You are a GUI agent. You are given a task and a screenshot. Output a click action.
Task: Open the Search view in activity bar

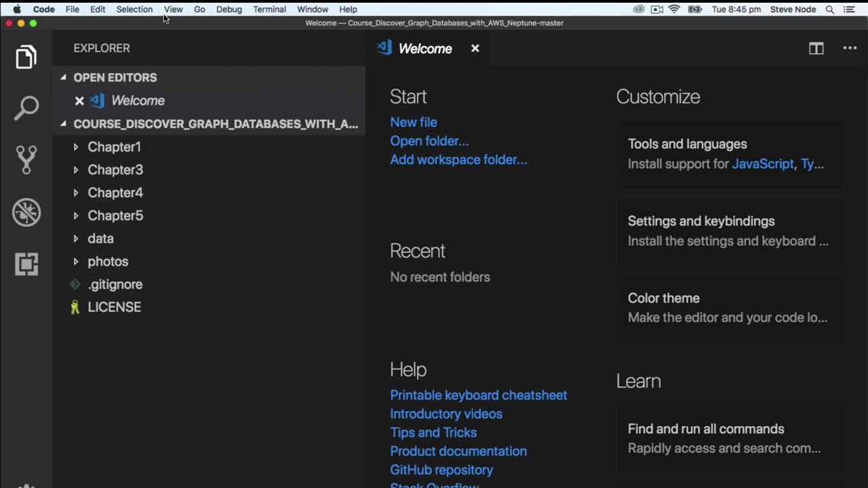click(x=26, y=108)
